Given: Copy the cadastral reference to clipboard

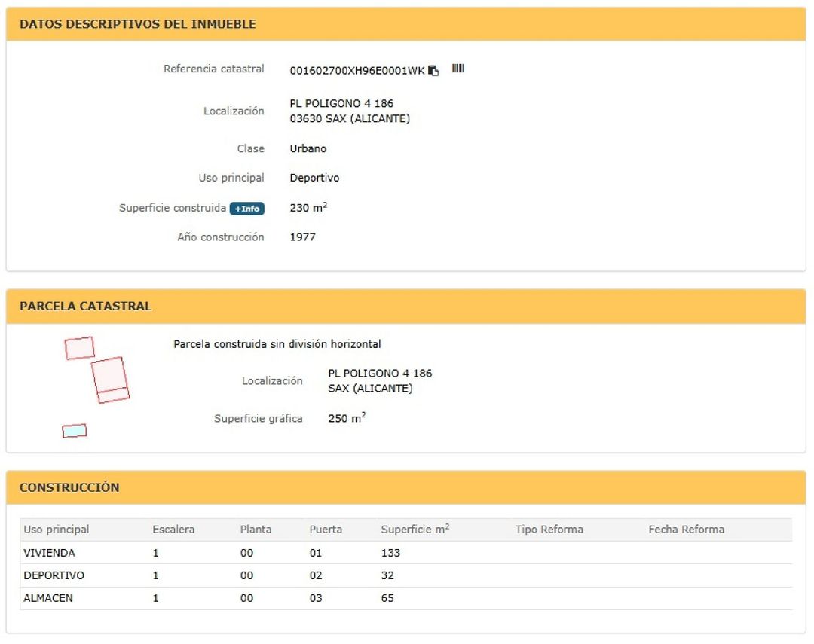Looking at the screenshot, I should click(433, 71).
